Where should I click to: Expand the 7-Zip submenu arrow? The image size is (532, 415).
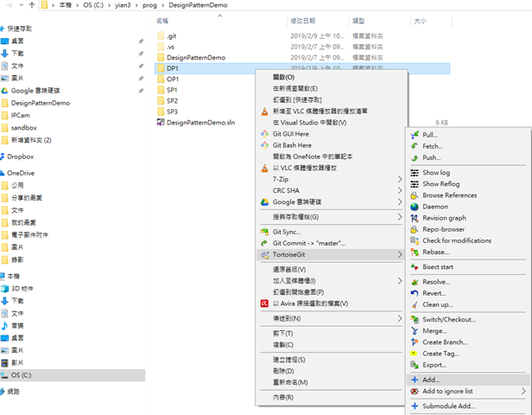click(400, 179)
